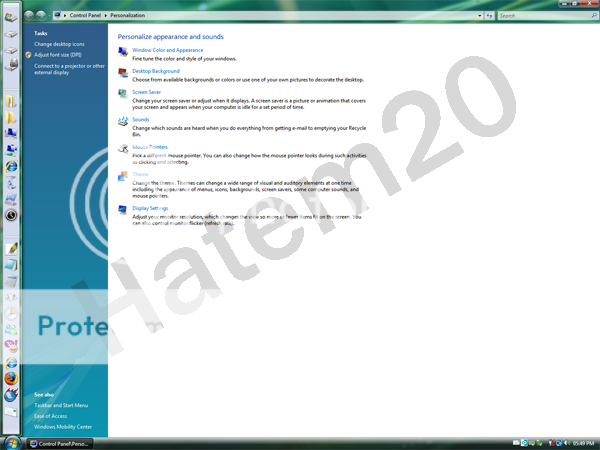Launch Calculator from the side dock
This screenshot has width=600, height=450.
coord(11,281)
